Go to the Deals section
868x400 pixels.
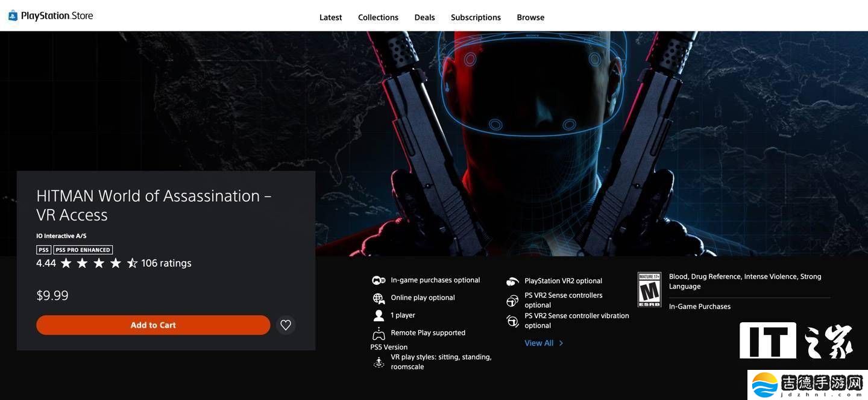[424, 17]
